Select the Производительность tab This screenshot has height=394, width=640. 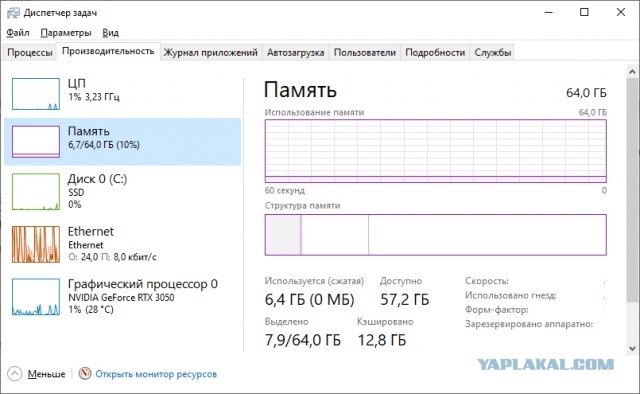[x=108, y=51]
